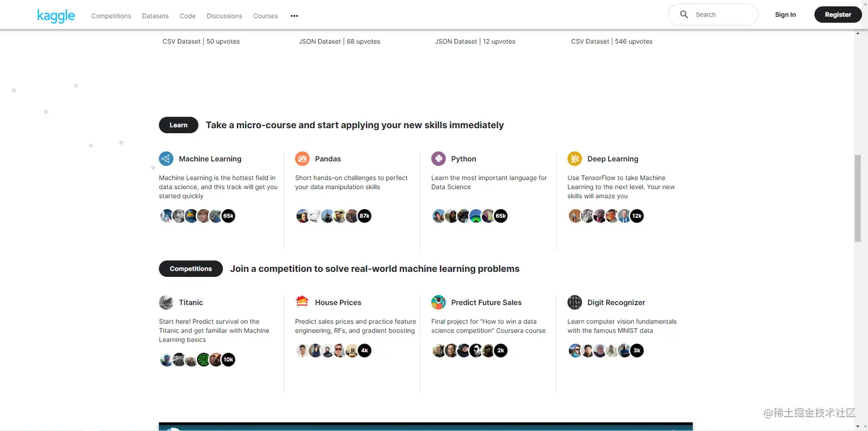868x431 pixels.
Task: Click the Competitions pill button
Action: [191, 268]
